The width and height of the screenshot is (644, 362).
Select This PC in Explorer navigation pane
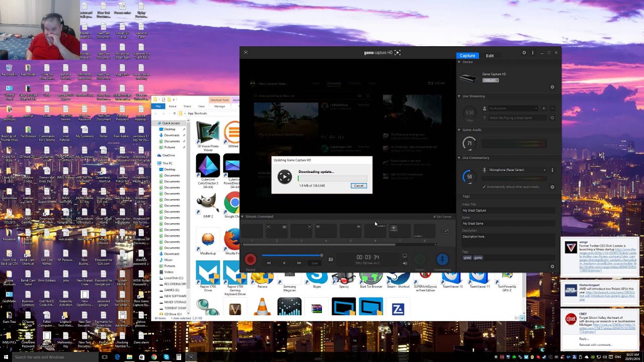click(167, 163)
